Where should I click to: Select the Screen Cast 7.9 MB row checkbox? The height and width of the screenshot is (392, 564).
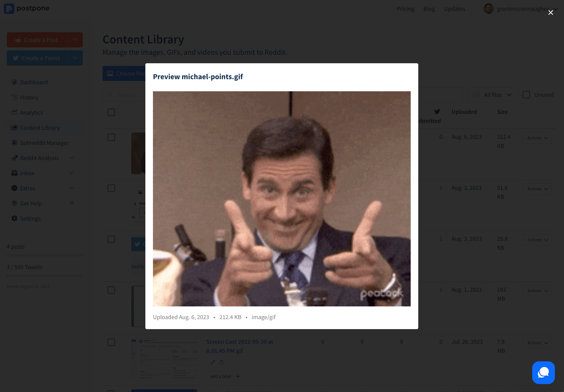[111, 342]
